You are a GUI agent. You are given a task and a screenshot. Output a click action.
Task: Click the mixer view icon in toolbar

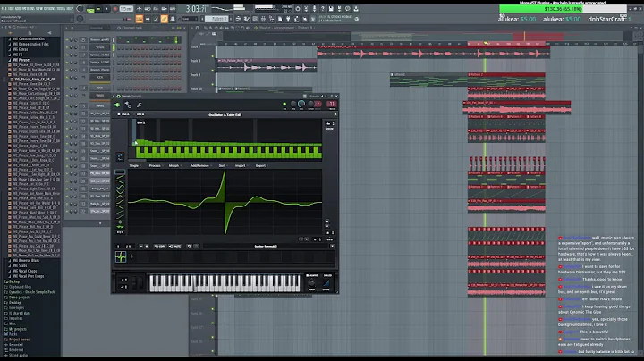(263, 19)
